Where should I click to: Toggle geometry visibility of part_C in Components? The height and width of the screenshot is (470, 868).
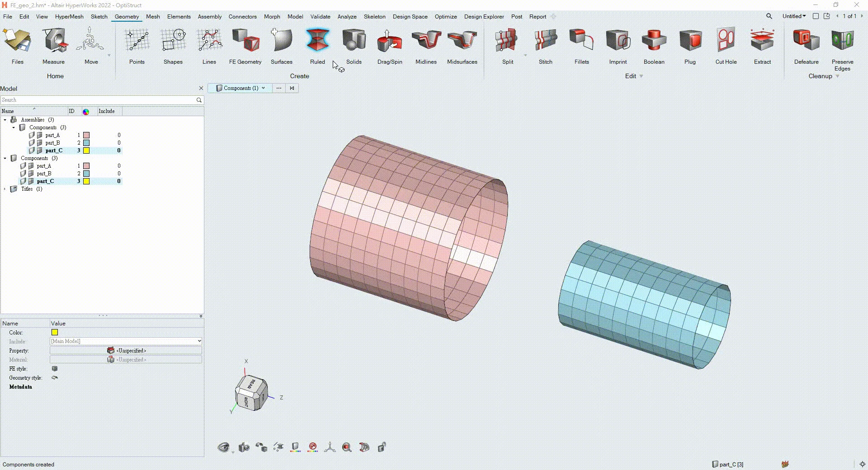[23, 181]
